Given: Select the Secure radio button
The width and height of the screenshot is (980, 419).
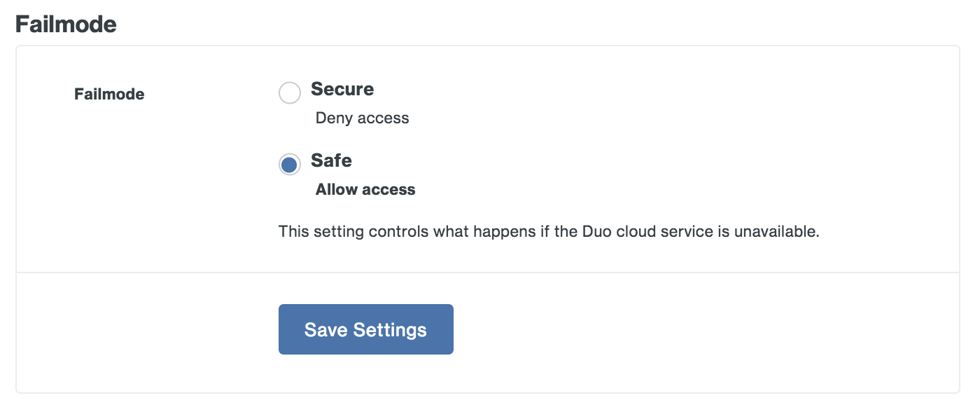Looking at the screenshot, I should pyautogui.click(x=290, y=92).
